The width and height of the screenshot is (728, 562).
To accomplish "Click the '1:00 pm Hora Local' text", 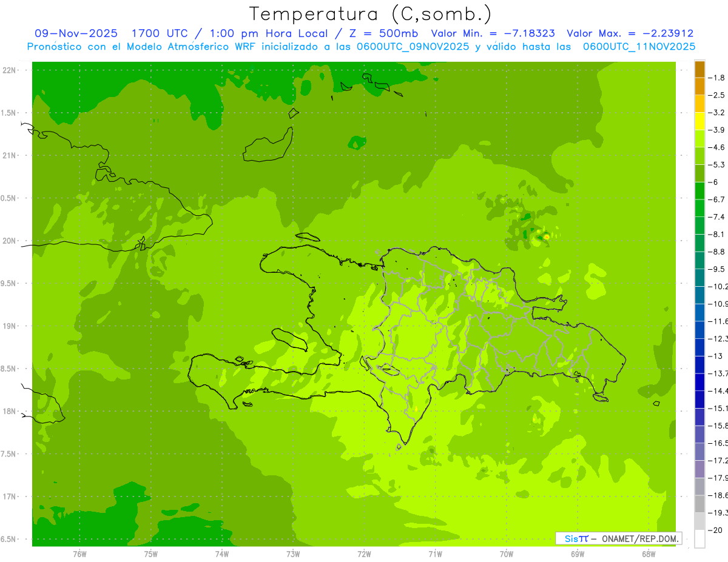I will (x=269, y=33).
